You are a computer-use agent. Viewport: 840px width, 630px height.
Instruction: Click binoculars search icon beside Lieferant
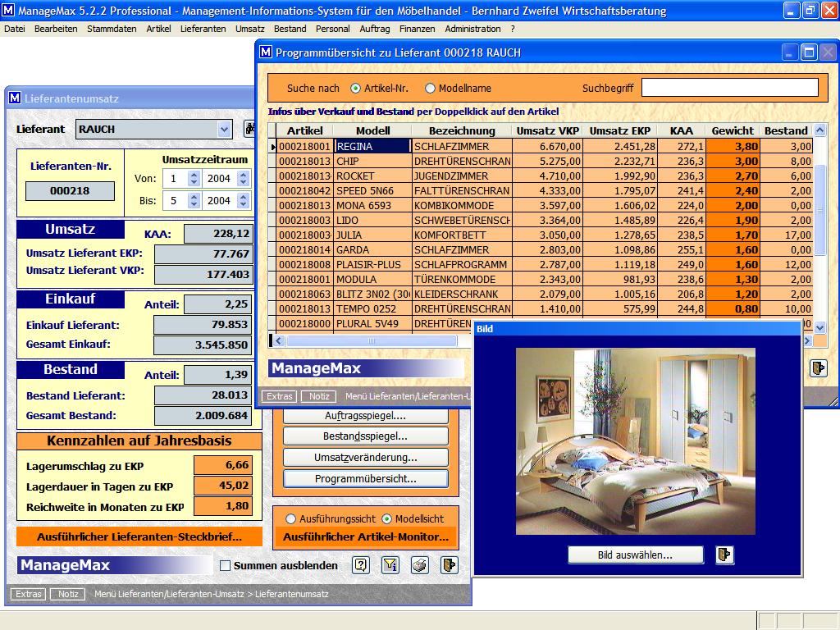click(x=249, y=129)
